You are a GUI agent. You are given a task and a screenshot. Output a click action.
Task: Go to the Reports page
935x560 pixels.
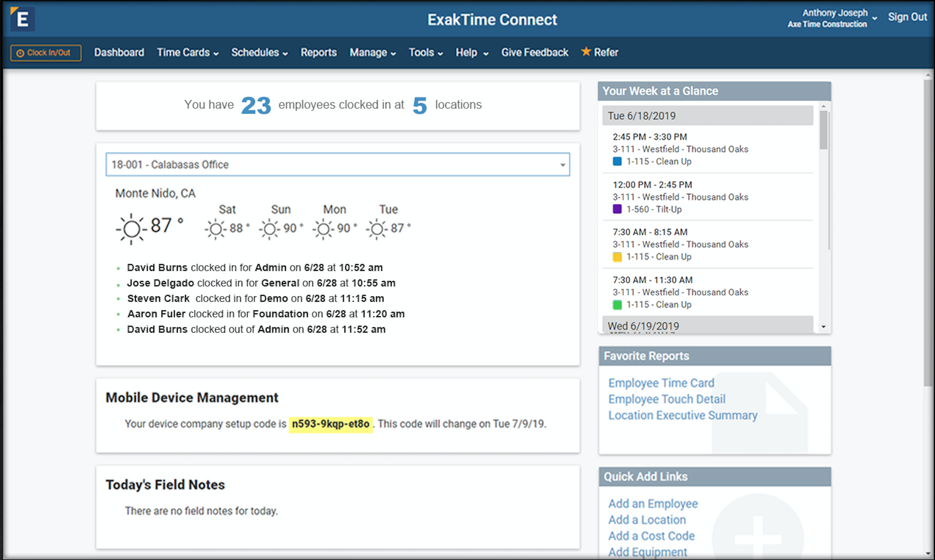(x=319, y=52)
